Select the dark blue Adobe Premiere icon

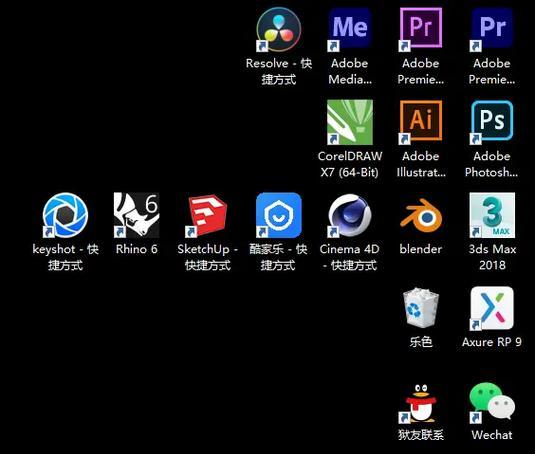click(x=492, y=30)
